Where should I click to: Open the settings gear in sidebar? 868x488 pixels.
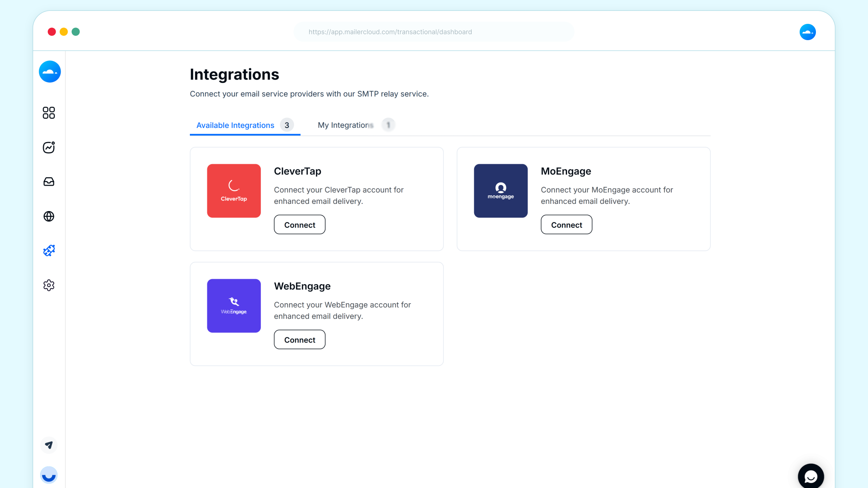[49, 285]
